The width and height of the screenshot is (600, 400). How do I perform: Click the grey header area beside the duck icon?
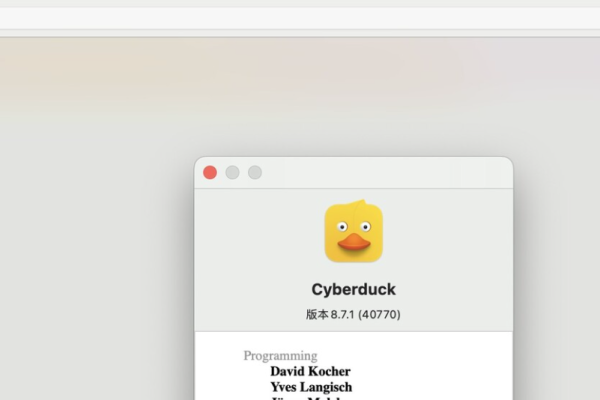[x=450, y=240]
